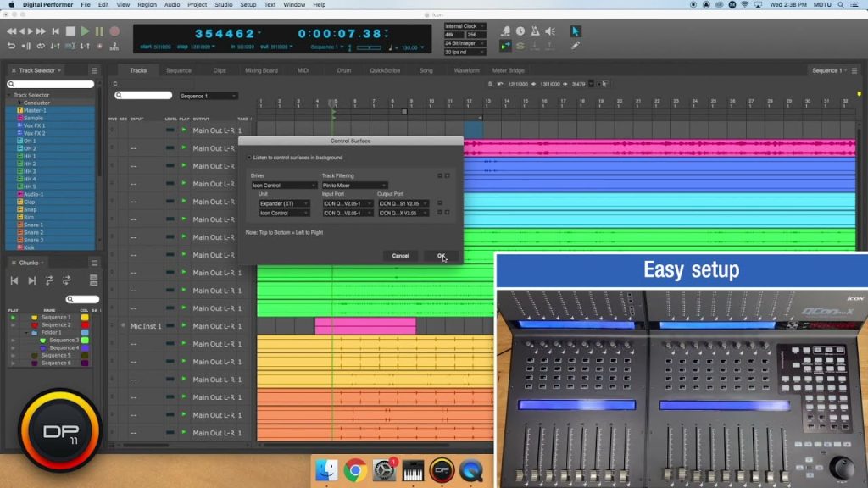868x488 pixels.
Task: Click the Chunks search field
Action: coord(82,299)
